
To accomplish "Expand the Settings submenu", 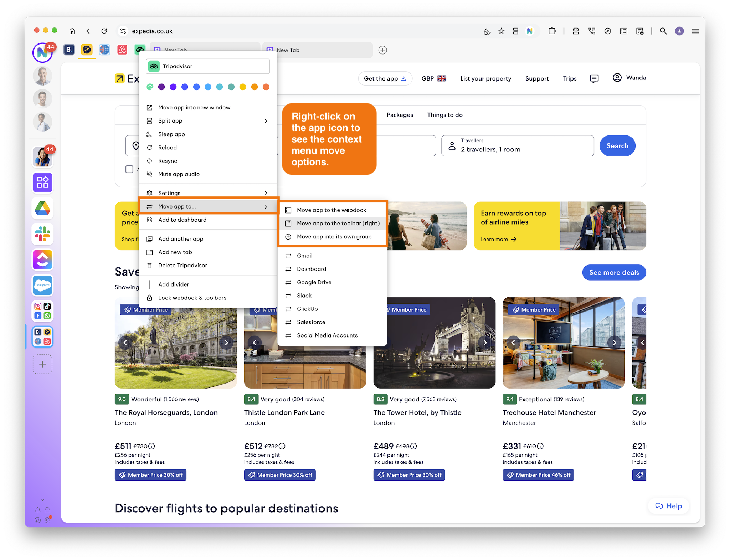I will tap(208, 193).
